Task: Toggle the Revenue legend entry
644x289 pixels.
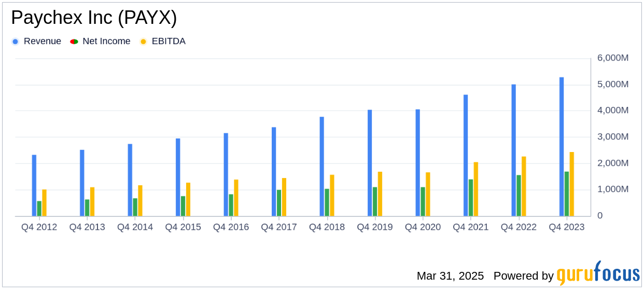Action: click(x=36, y=42)
